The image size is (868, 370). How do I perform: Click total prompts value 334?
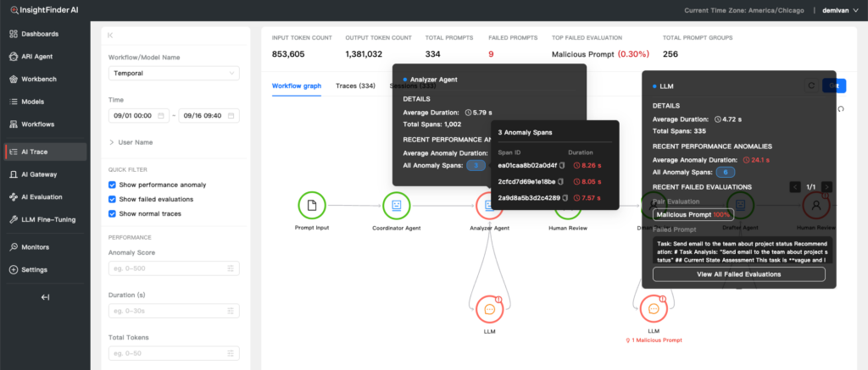click(432, 54)
